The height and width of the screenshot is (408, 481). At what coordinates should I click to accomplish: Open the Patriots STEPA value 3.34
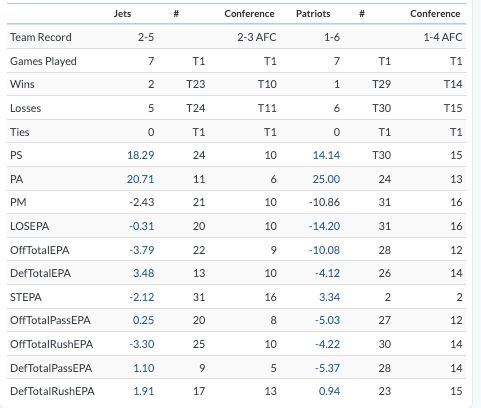click(x=330, y=297)
